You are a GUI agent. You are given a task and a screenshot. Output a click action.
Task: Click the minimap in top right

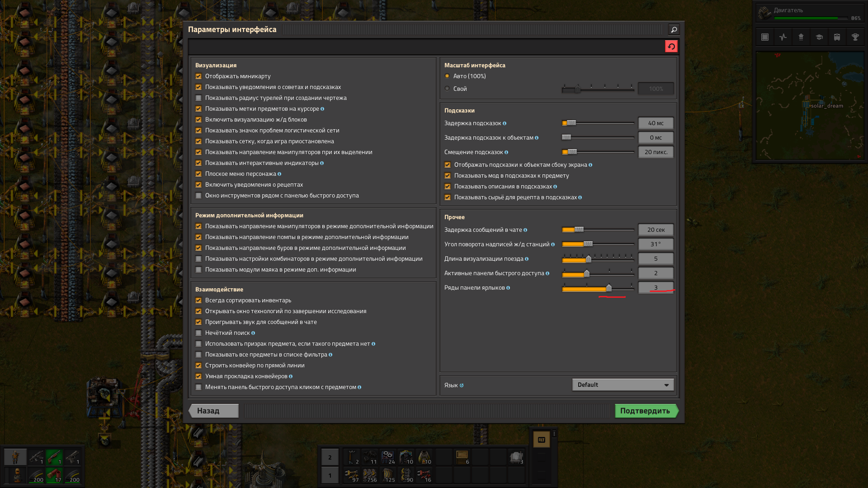tap(810, 106)
